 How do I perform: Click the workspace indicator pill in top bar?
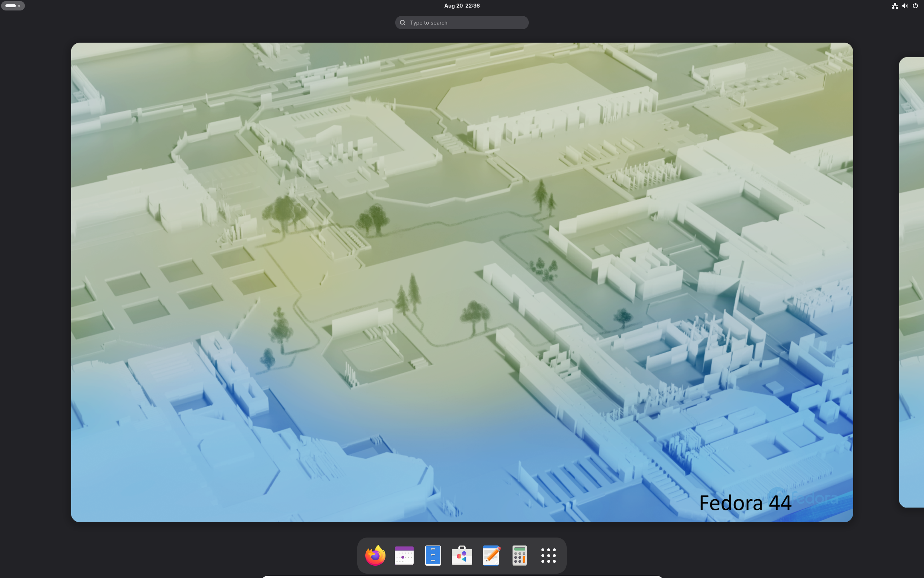pos(13,6)
